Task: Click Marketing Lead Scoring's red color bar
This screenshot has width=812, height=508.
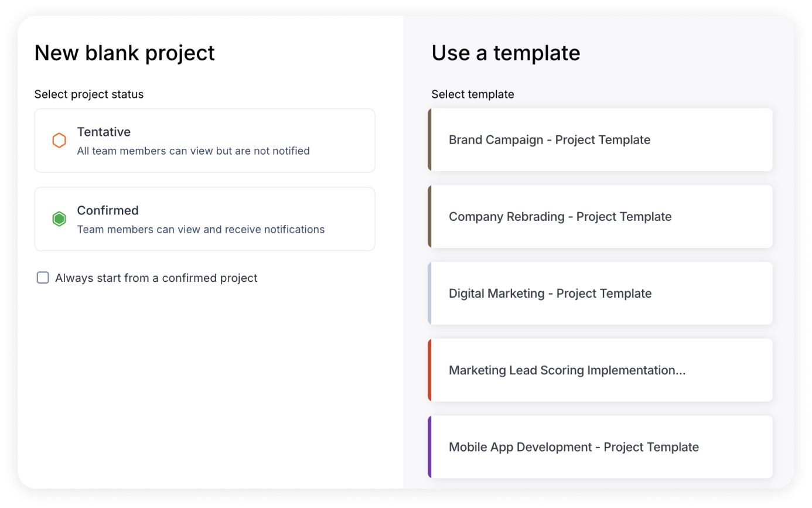Action: coord(429,370)
